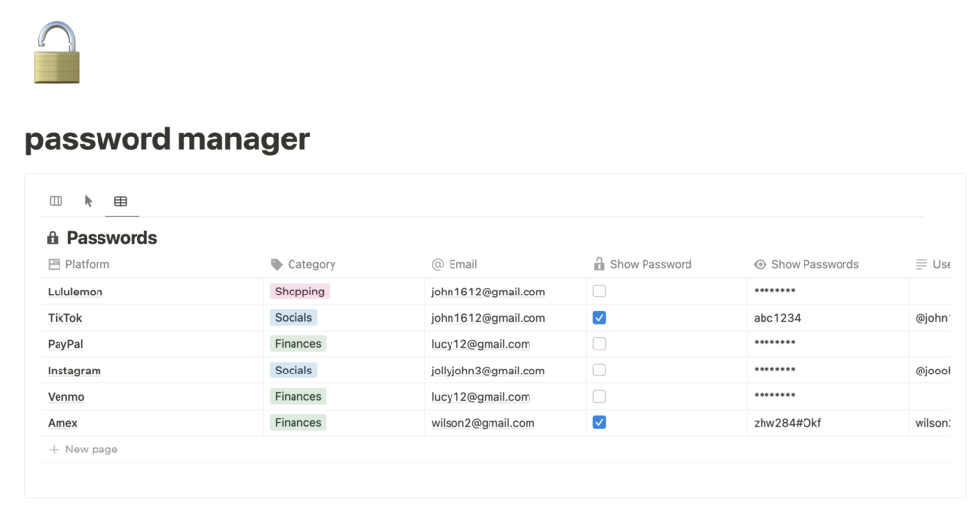Open the Passwords database title
The width and height of the screenshot is (980, 510).
112,238
